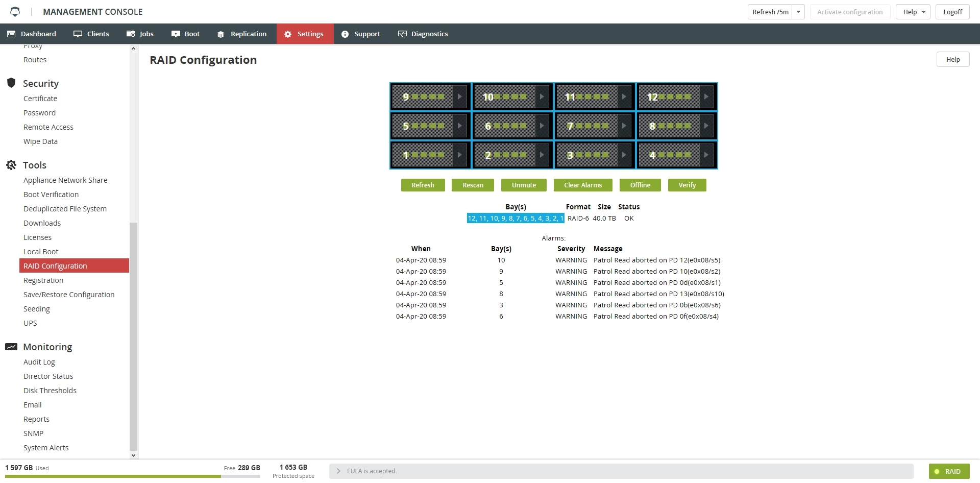980x483 pixels.
Task: Select drive bay 8
Action: (x=677, y=126)
